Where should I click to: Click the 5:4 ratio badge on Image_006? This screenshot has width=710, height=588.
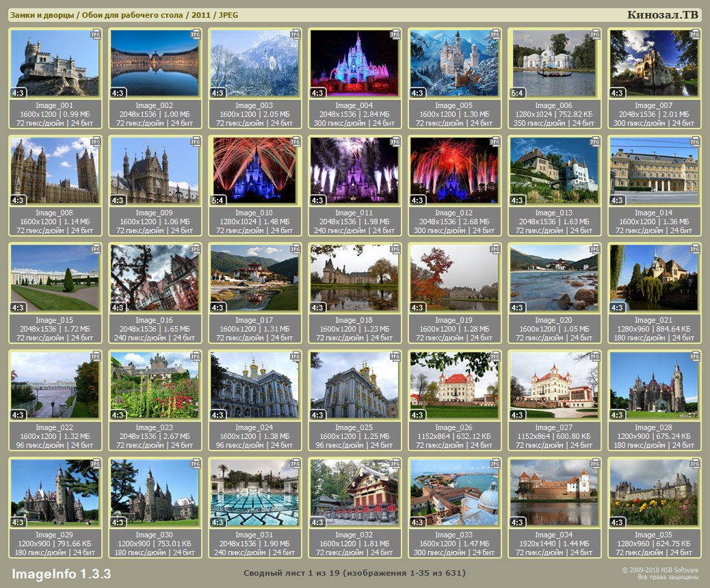(x=518, y=93)
